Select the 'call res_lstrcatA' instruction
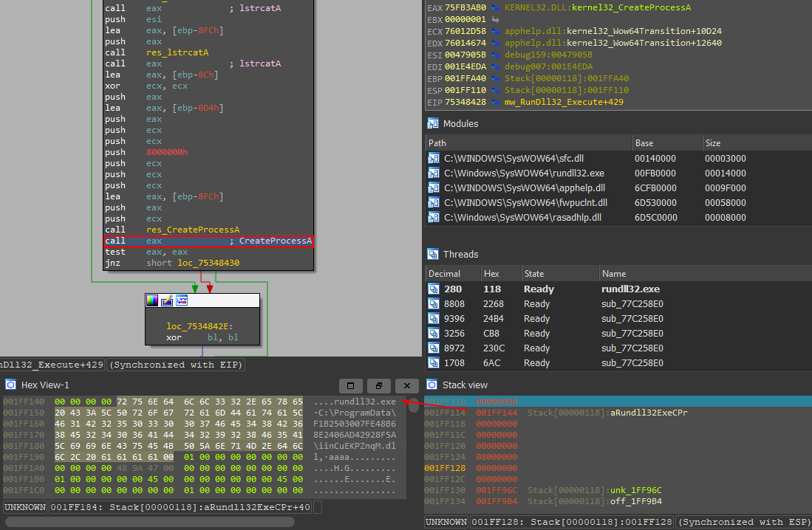812x530 pixels. [157, 52]
